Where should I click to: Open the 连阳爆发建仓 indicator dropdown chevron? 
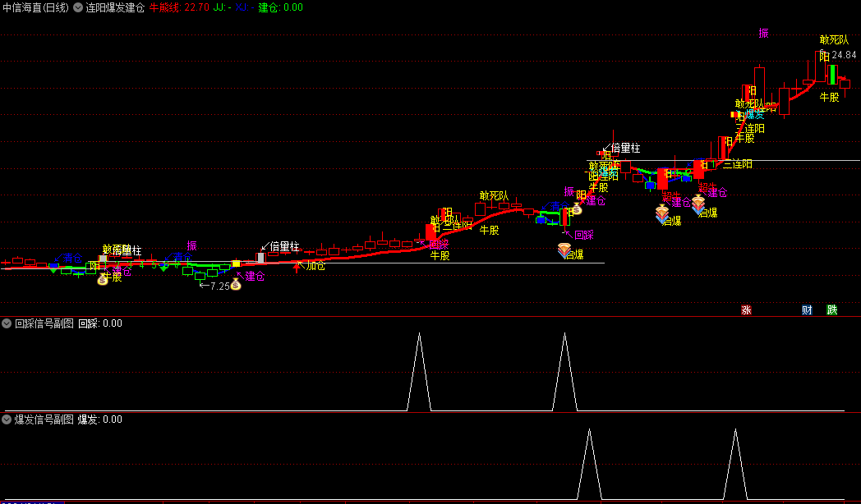click(x=78, y=7)
